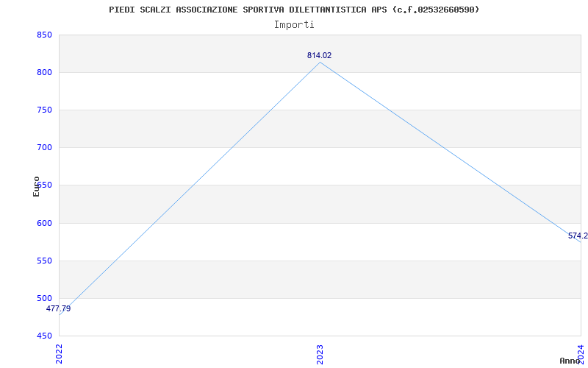Click the rising line segment between 2022 and 2023

190,188
